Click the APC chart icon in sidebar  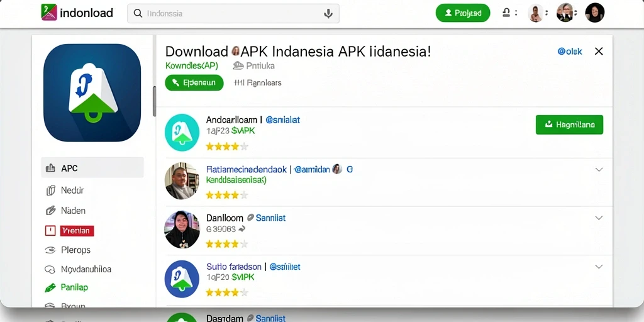click(x=50, y=167)
